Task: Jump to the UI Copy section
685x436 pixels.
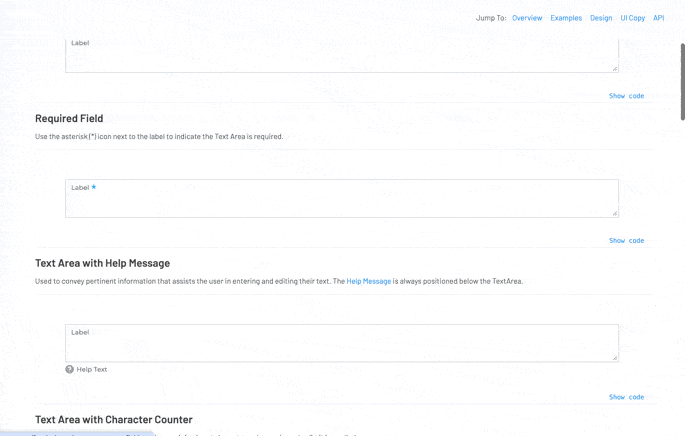Action: tap(633, 18)
